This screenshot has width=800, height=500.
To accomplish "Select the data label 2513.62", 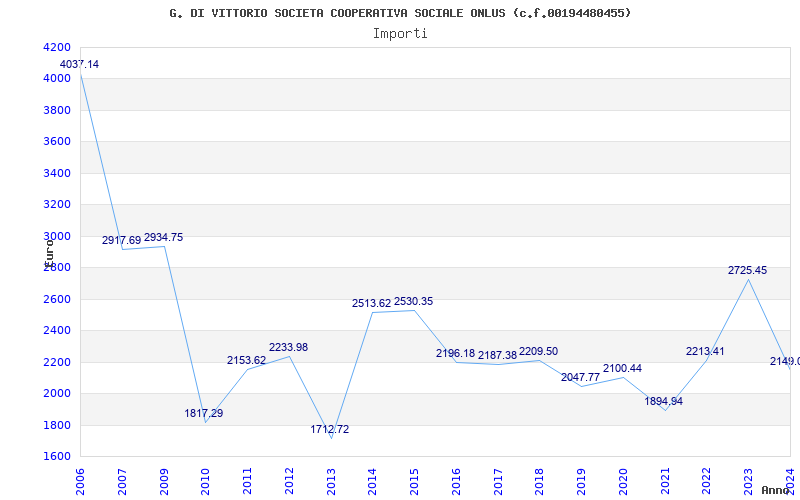I will [371, 304].
